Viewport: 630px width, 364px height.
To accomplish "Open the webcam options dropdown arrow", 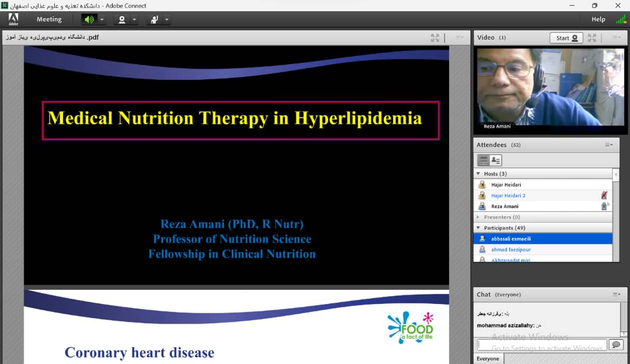I will 134,19.
